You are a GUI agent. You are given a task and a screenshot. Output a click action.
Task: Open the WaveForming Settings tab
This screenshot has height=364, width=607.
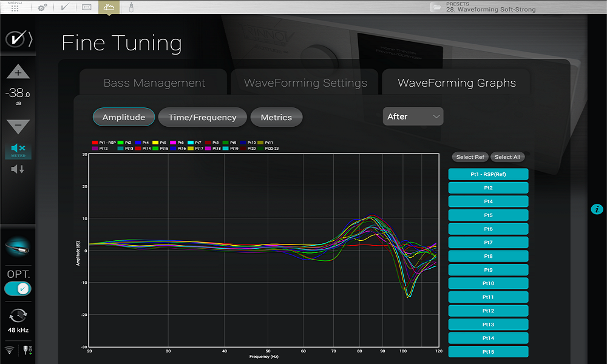click(305, 83)
